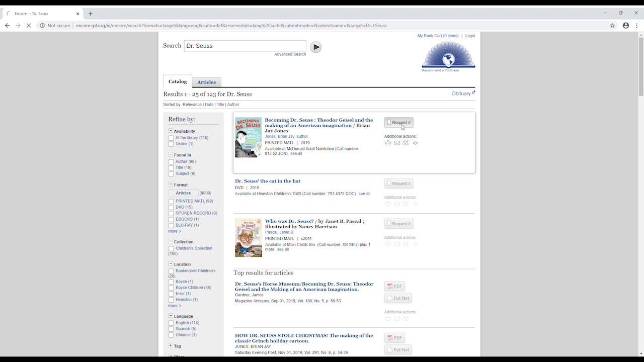
Task: Enable the Author found-in filter
Action: [171, 162]
